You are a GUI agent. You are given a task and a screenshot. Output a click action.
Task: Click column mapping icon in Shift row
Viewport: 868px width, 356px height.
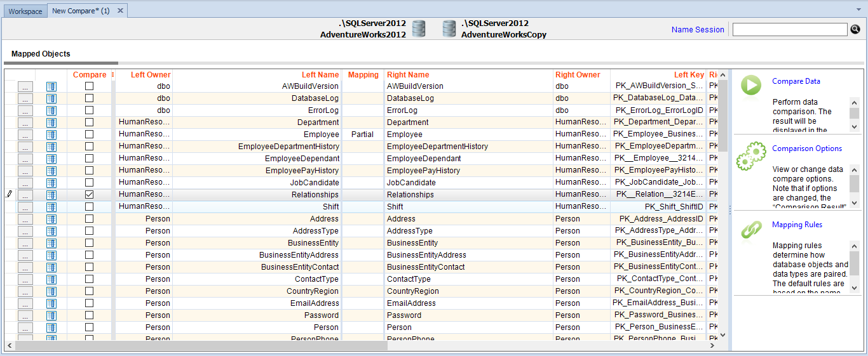[x=51, y=207]
